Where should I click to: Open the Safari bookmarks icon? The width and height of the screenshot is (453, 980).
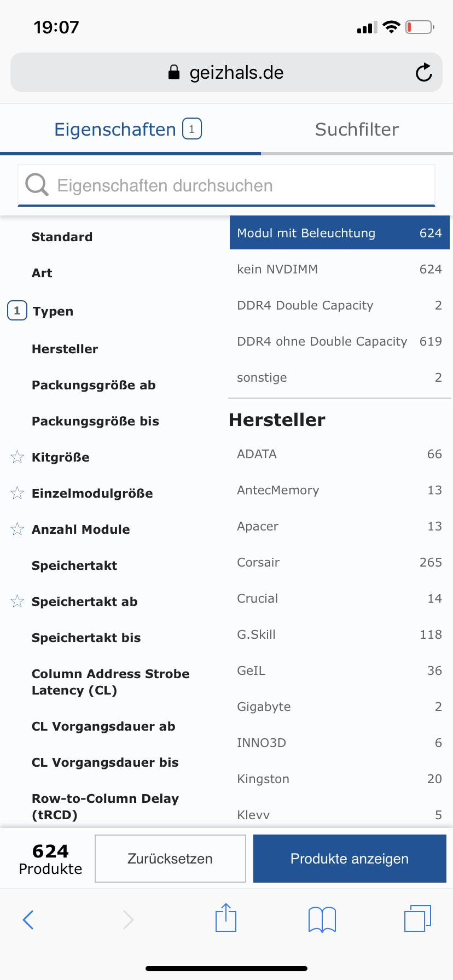tap(322, 919)
